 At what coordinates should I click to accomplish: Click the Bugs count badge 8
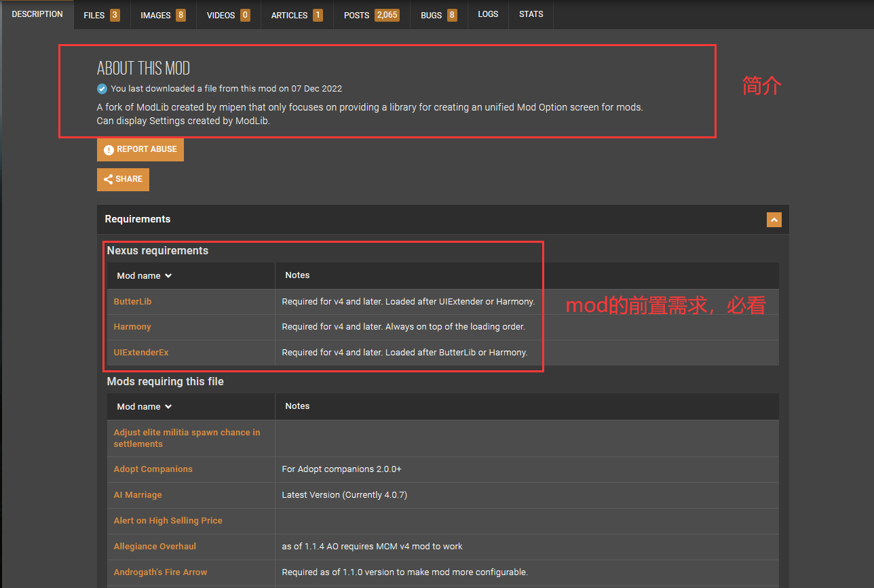click(x=452, y=15)
